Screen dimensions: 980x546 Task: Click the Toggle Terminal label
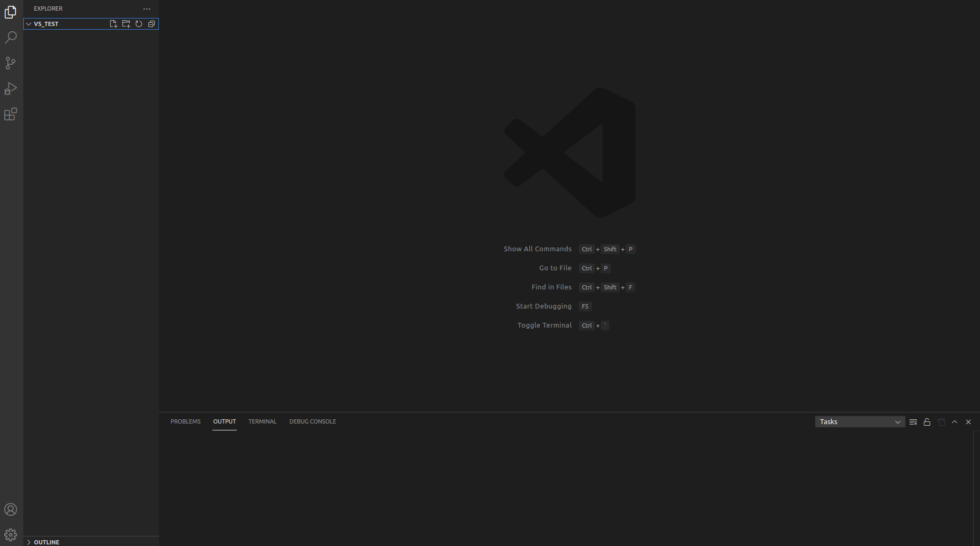(x=545, y=325)
